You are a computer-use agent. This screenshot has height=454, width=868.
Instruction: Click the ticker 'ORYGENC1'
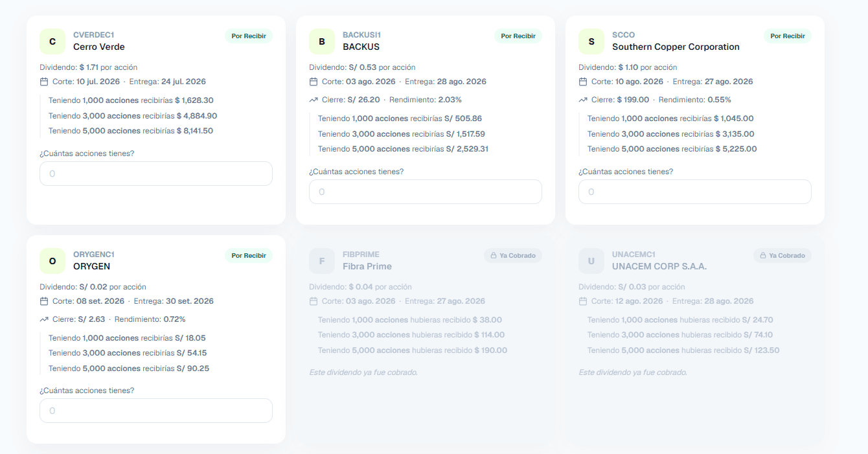click(x=94, y=255)
